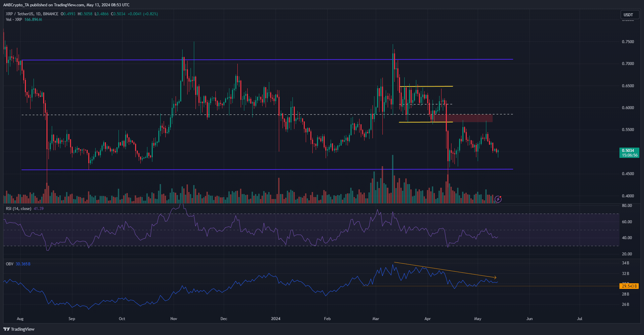Viewport: 644px width, 335px height.
Task: Click the 20.00 RSI axis label
Action: click(x=627, y=254)
